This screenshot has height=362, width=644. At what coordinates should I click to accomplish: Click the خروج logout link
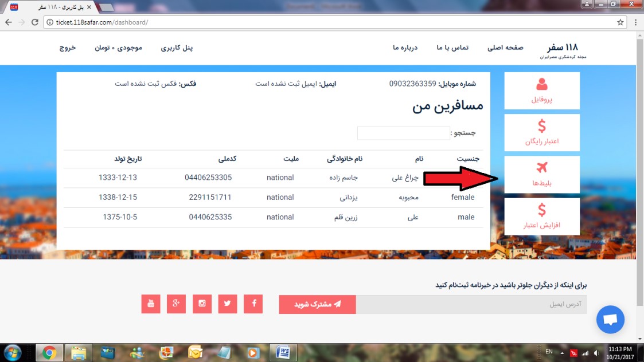(x=68, y=48)
